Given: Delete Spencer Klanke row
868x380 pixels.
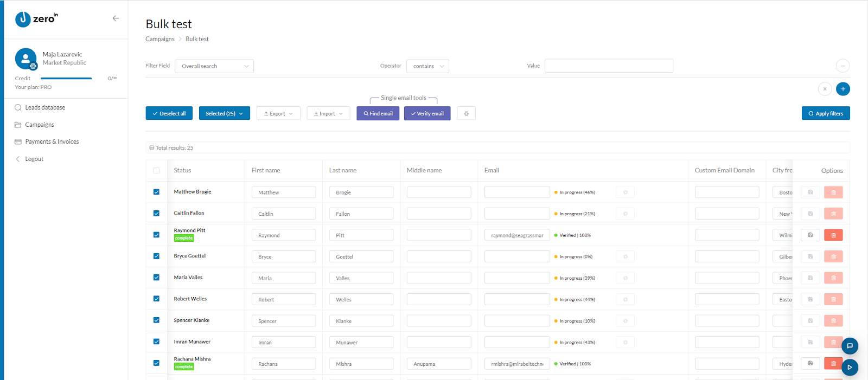Looking at the screenshot, I should tap(833, 321).
